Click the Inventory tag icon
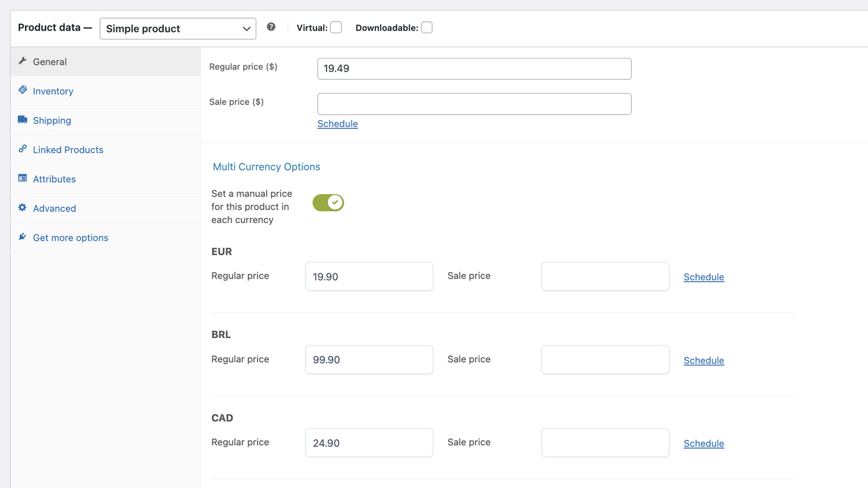868x488 pixels. 23,90
